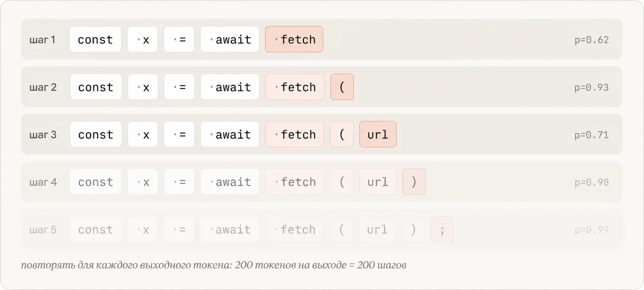The width and height of the screenshot is (644, 290).
Task: Select the closing parenthesis token in шаг 4
Action: point(414,182)
